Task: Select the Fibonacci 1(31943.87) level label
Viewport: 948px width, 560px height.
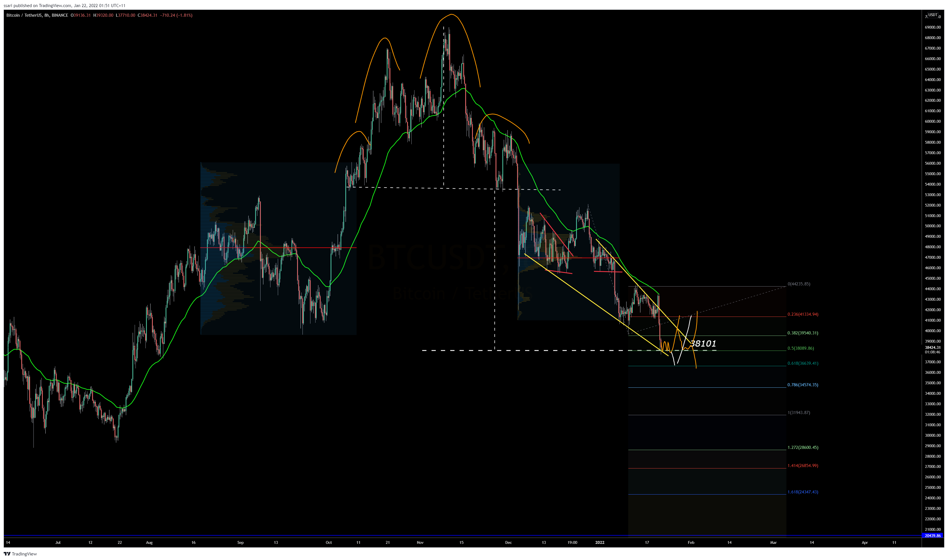Action: click(x=799, y=412)
